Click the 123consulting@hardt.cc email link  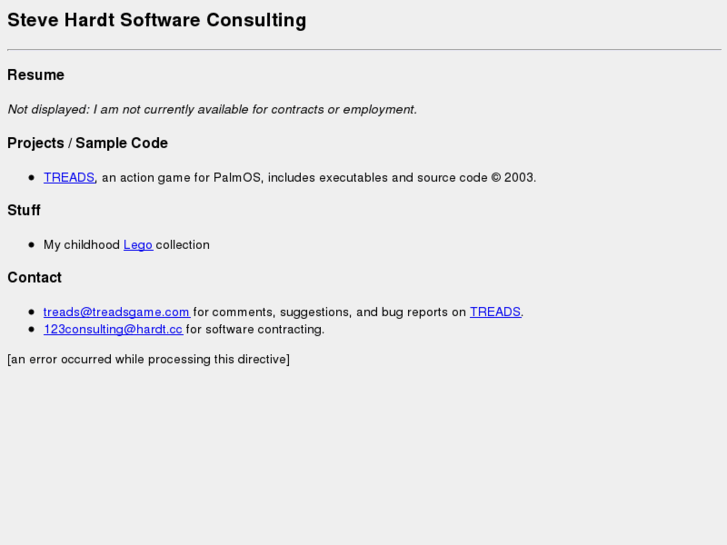pyautogui.click(x=113, y=329)
